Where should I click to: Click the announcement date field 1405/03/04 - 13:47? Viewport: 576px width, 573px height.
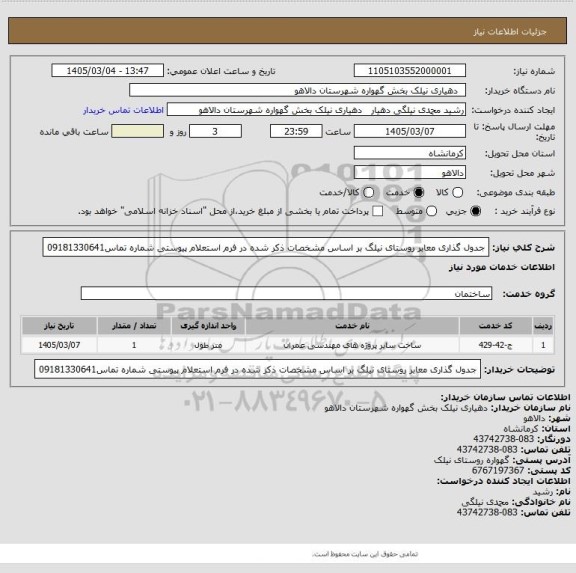[108, 71]
